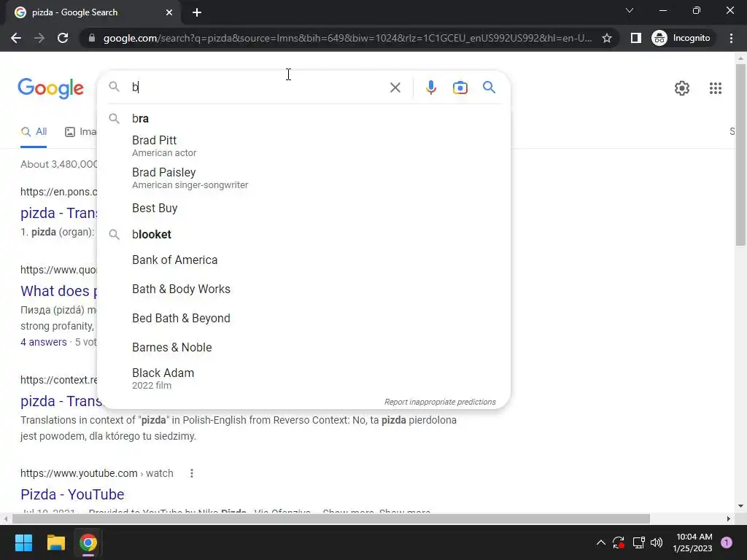The width and height of the screenshot is (747, 560).
Task: Clear the search box with the X icon
Action: click(395, 87)
